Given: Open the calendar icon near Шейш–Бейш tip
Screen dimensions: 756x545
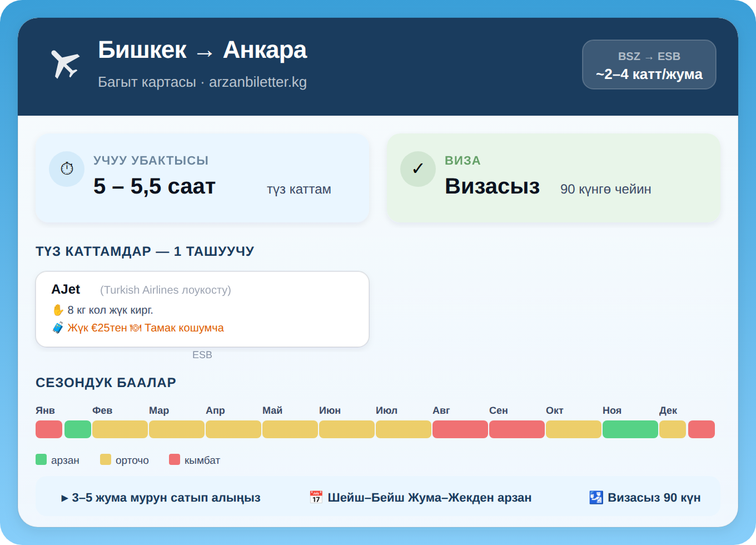Looking at the screenshot, I should (315, 497).
